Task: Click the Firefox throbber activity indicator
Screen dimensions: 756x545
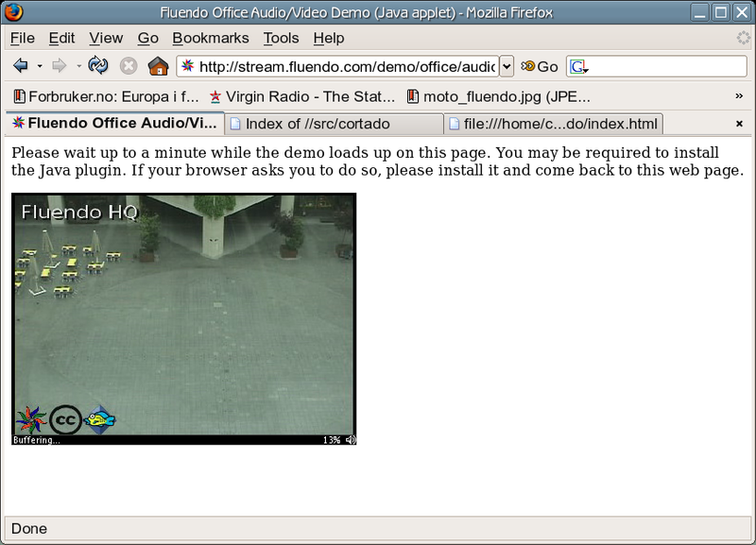Action: 744,38
